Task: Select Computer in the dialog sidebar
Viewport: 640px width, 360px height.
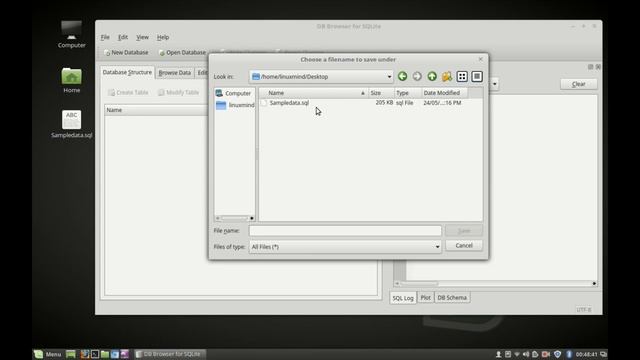Action: coord(233,93)
